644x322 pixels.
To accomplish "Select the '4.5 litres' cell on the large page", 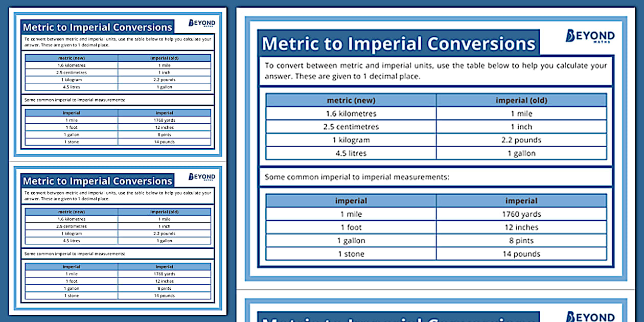I will [x=351, y=153].
